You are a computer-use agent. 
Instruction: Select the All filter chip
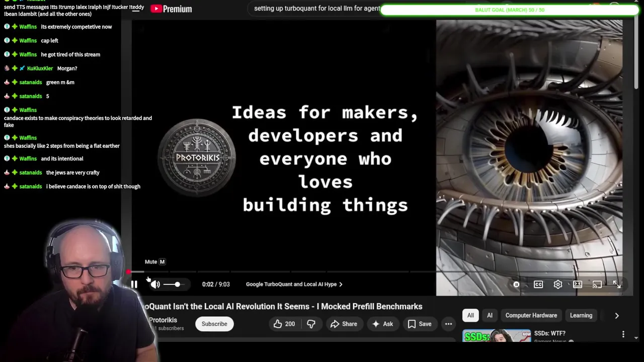(470, 315)
